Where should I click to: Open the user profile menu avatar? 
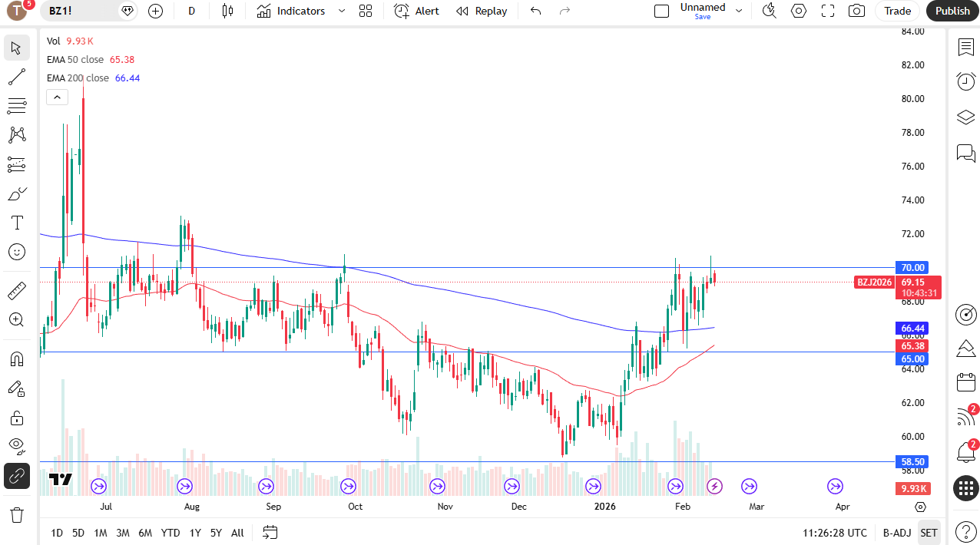point(17,11)
